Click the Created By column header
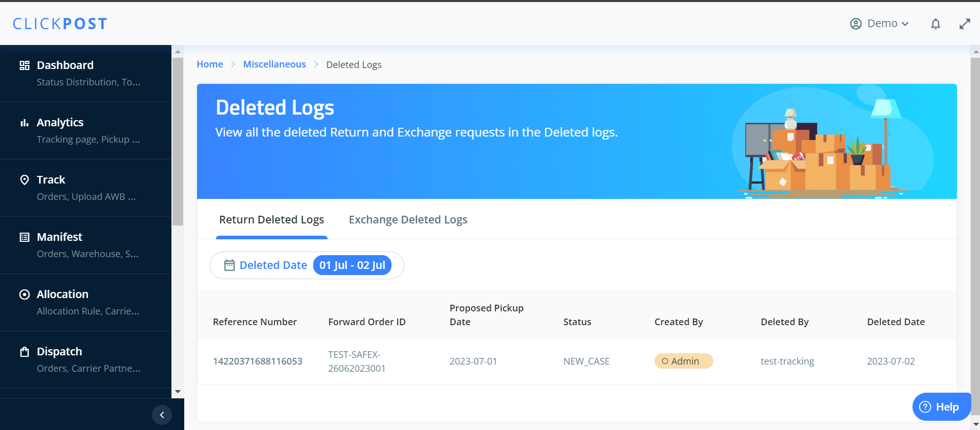This screenshot has width=980, height=430. coord(679,322)
